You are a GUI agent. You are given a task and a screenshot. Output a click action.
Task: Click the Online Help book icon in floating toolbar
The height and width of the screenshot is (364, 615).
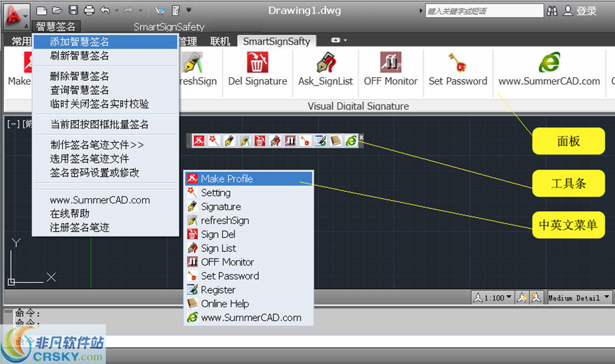click(336, 140)
